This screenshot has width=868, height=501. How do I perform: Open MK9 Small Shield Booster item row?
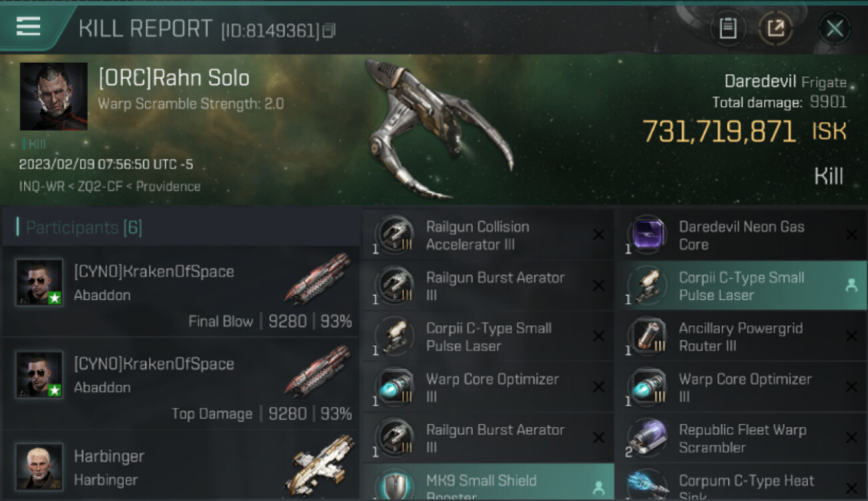point(488,482)
